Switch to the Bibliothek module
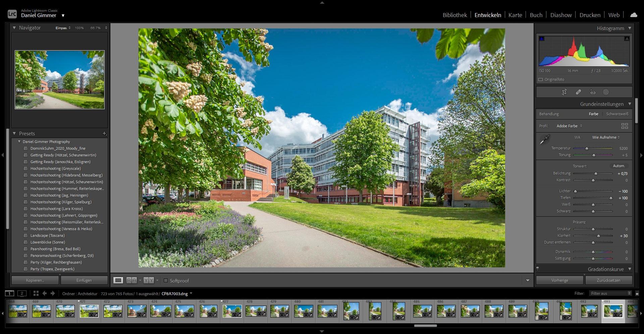 click(455, 15)
